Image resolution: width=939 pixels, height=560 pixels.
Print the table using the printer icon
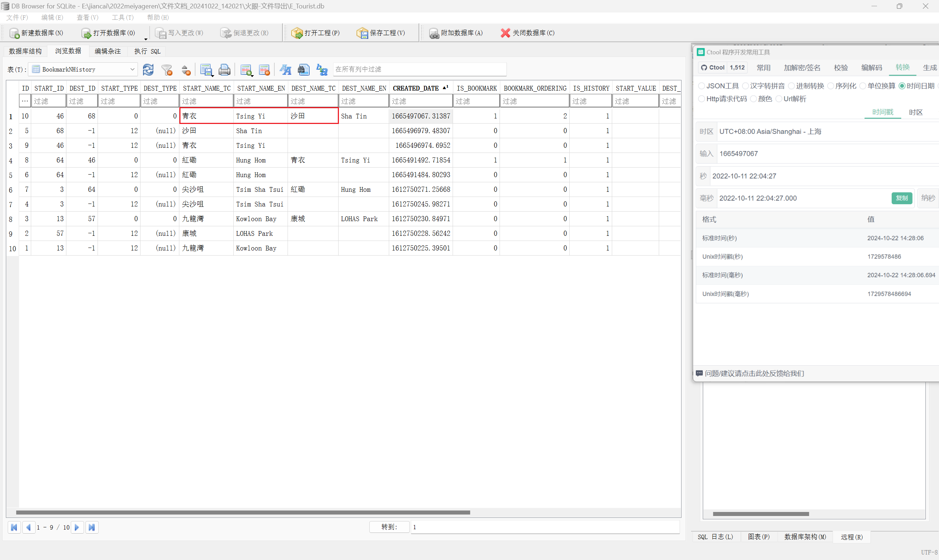pos(224,69)
